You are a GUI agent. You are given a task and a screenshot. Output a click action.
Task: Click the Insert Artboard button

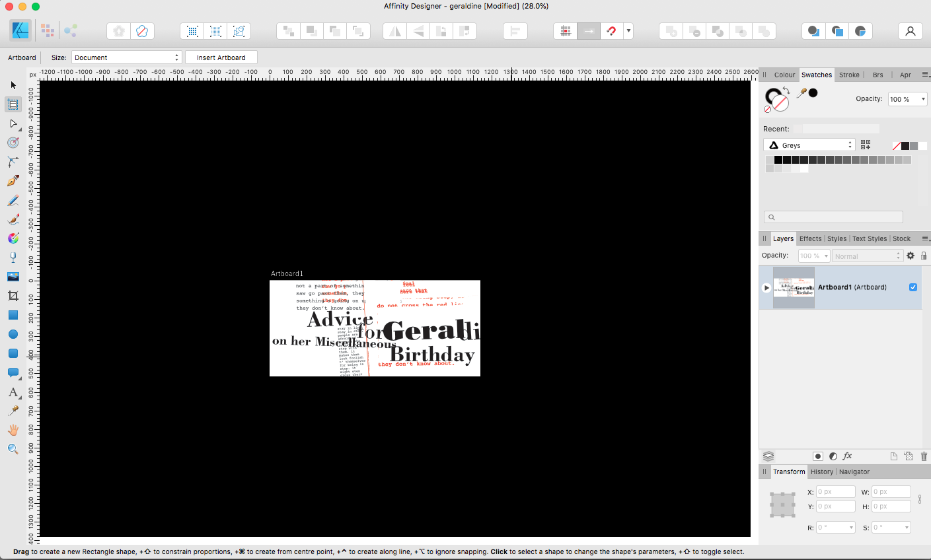pyautogui.click(x=221, y=57)
